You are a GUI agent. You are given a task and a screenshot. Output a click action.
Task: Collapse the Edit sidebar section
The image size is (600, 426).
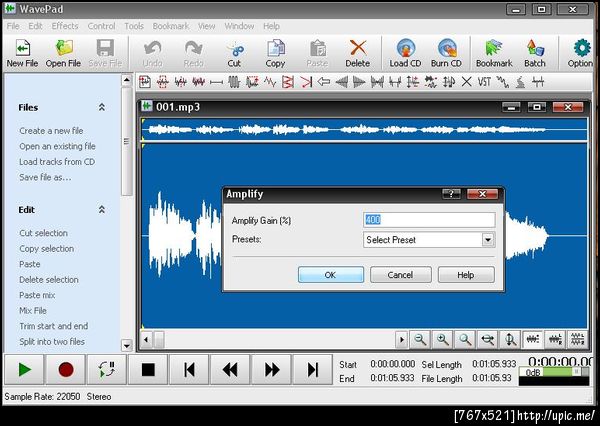tap(102, 209)
